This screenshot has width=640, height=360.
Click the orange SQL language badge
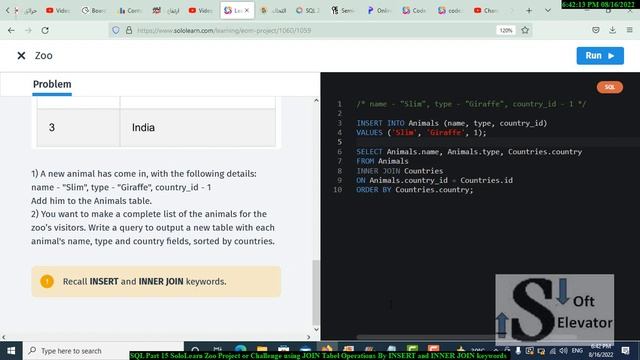(610, 87)
